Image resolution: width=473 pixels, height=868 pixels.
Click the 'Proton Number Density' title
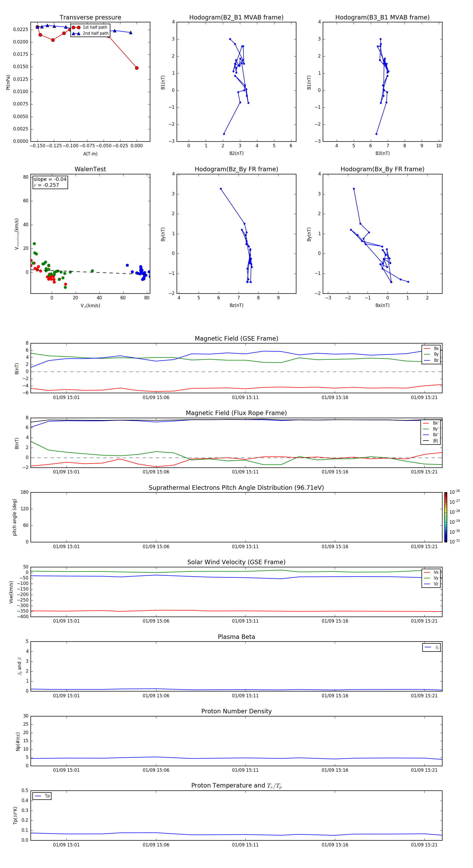click(x=236, y=711)
